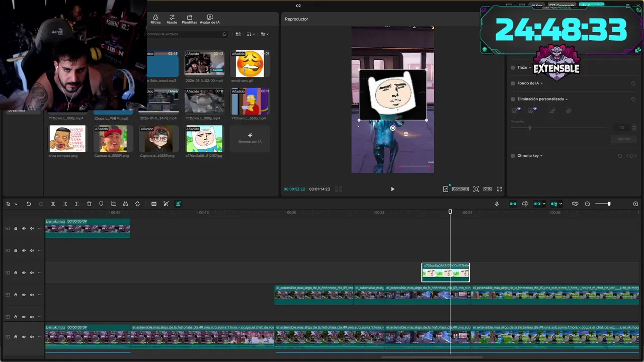Screen dimensions: 644x362
Task: Mirror the selected clip horizontally
Action: [125, 204]
